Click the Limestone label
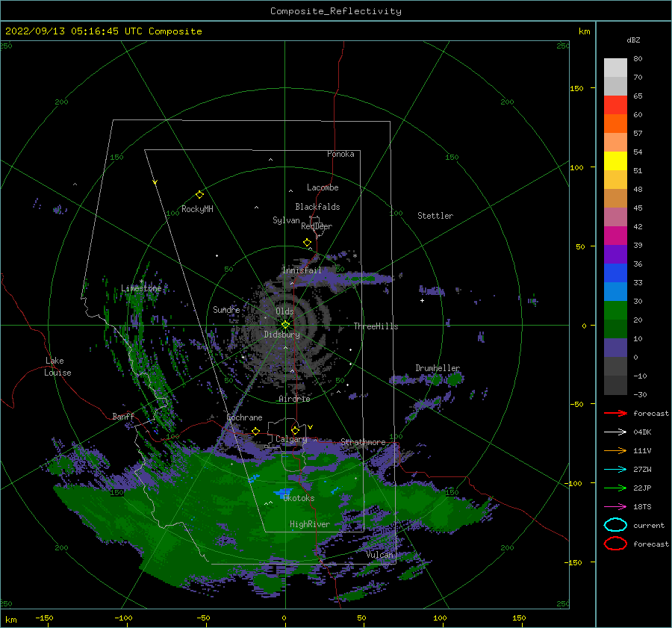This screenshot has height=628, width=672. (141, 288)
